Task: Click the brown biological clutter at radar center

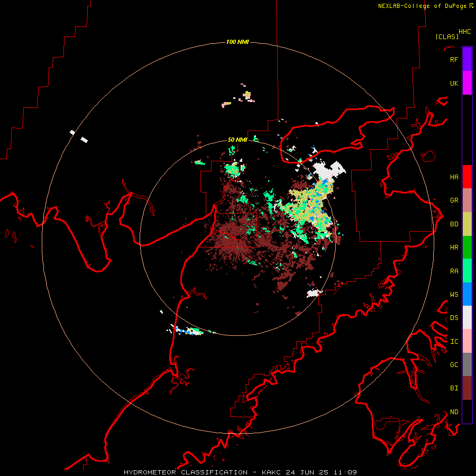Action: pyautogui.click(x=236, y=237)
